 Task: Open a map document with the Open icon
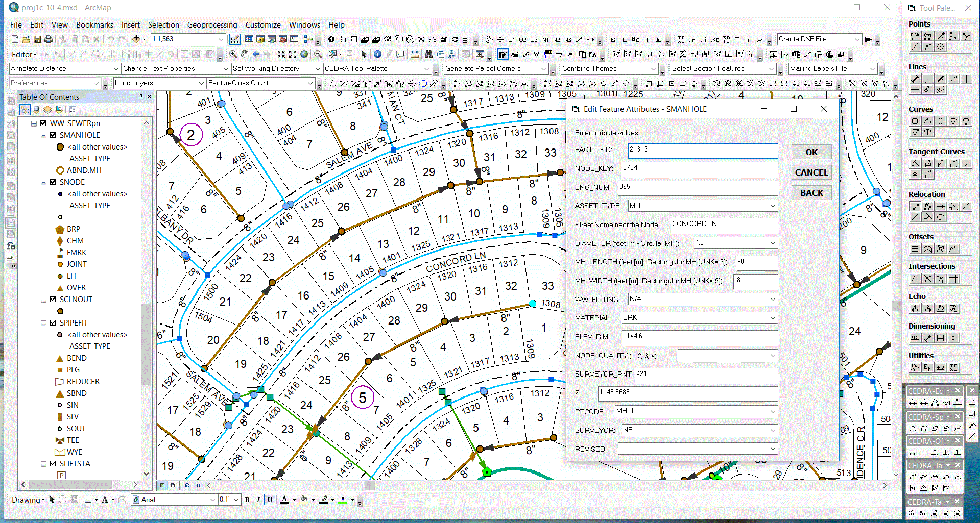click(x=26, y=39)
